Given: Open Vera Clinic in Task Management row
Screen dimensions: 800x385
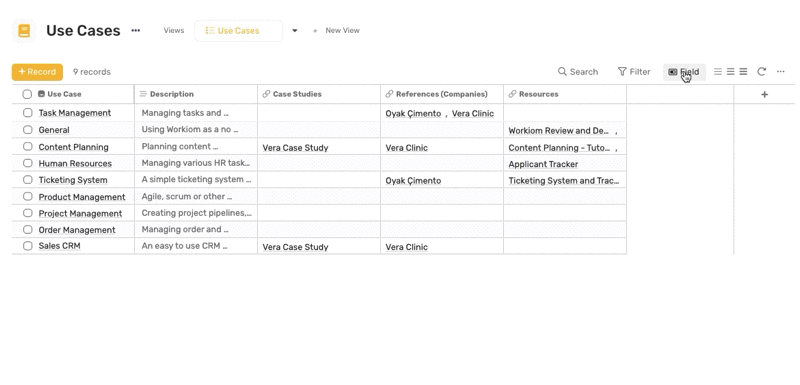Looking at the screenshot, I should click(473, 114).
